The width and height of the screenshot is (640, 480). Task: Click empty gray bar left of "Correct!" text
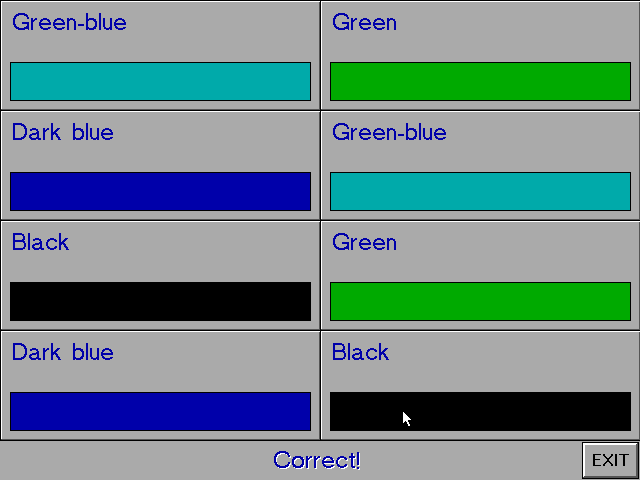(130, 460)
